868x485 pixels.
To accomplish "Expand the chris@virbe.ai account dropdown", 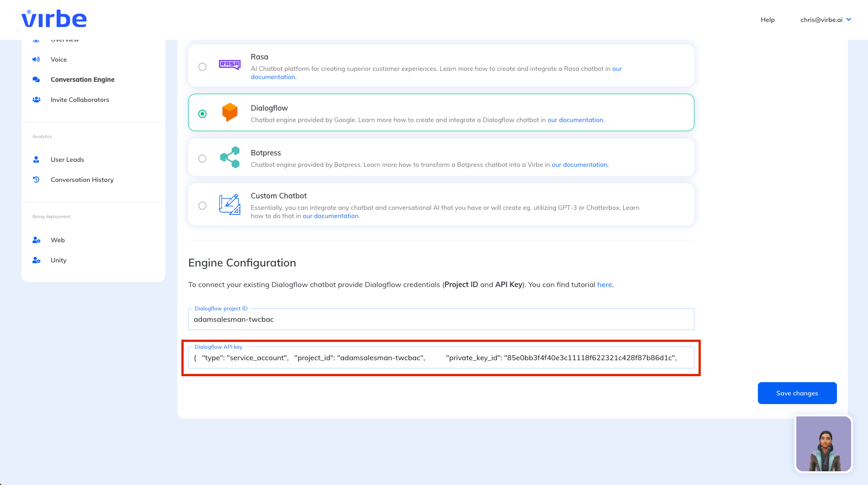I will (x=826, y=20).
